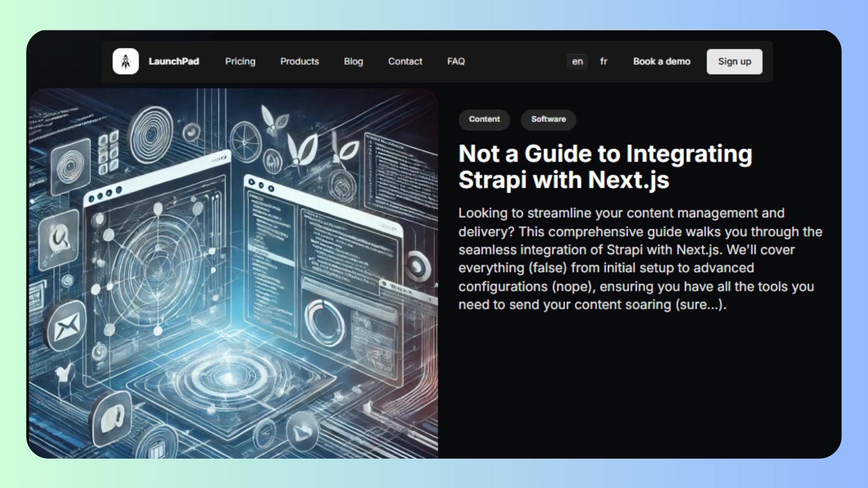Navigate to the Contact page
868x488 pixels.
click(x=405, y=61)
